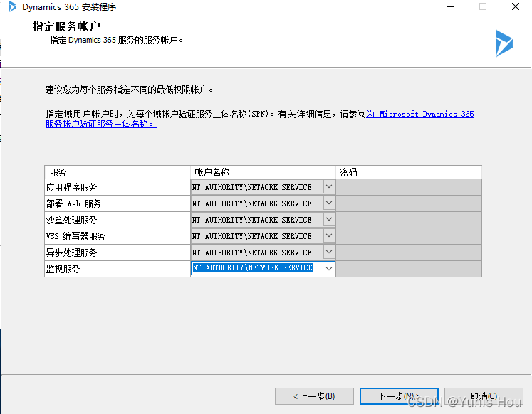Minimize the Dynamics 365 setup window
Viewport: 532px width, 414px height.
[451, 7]
